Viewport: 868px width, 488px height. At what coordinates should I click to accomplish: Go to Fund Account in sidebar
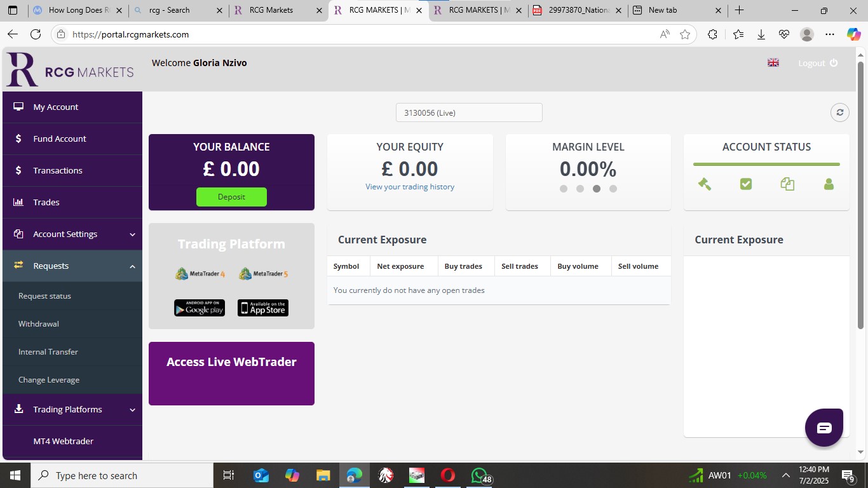pos(60,139)
